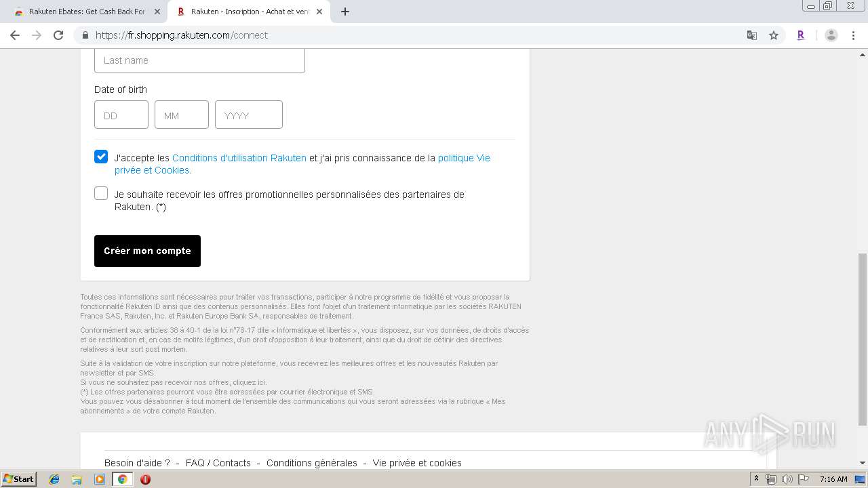Open the Chrome three-dot menu
The width and height of the screenshot is (868, 488).
coord(853,35)
